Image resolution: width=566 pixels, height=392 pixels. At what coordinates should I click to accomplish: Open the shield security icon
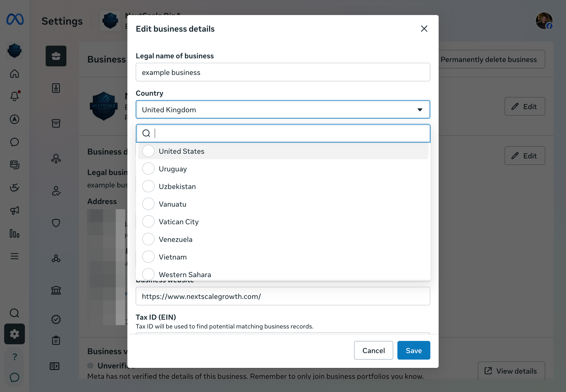coord(56,223)
